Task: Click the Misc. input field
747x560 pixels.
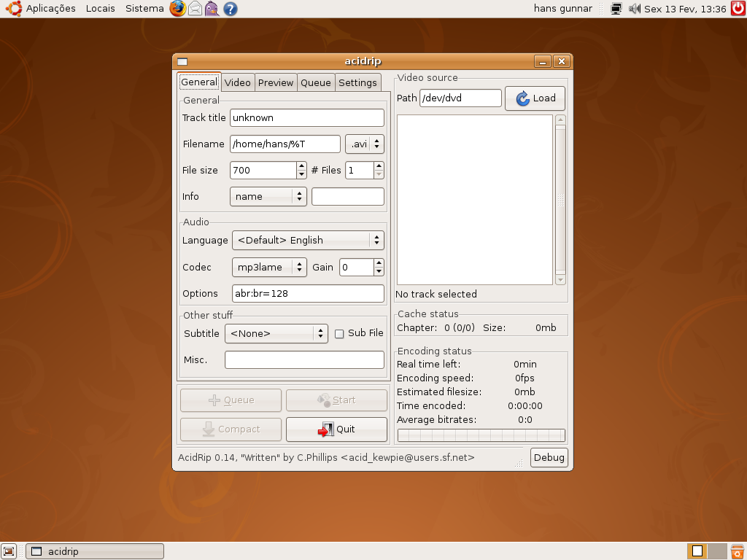Action: click(x=304, y=360)
